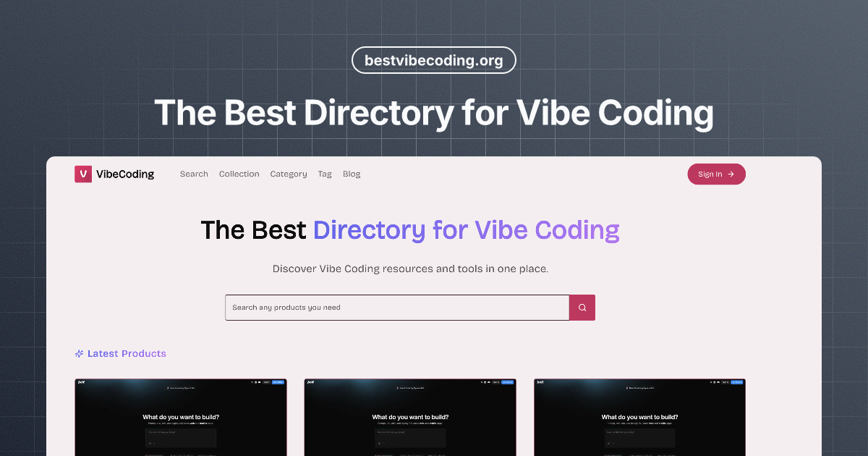Click the blue deploy button on the first thumbnail
Image resolution: width=868 pixels, height=456 pixels.
point(277,381)
